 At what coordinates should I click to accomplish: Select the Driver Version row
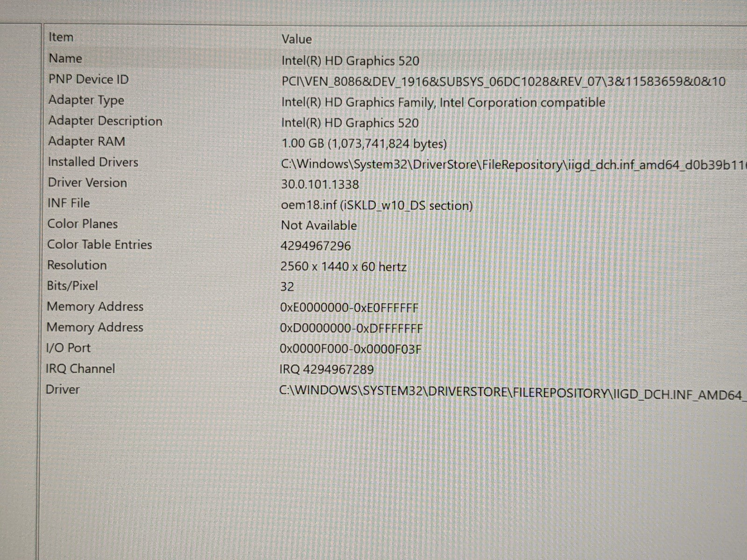[x=87, y=182]
